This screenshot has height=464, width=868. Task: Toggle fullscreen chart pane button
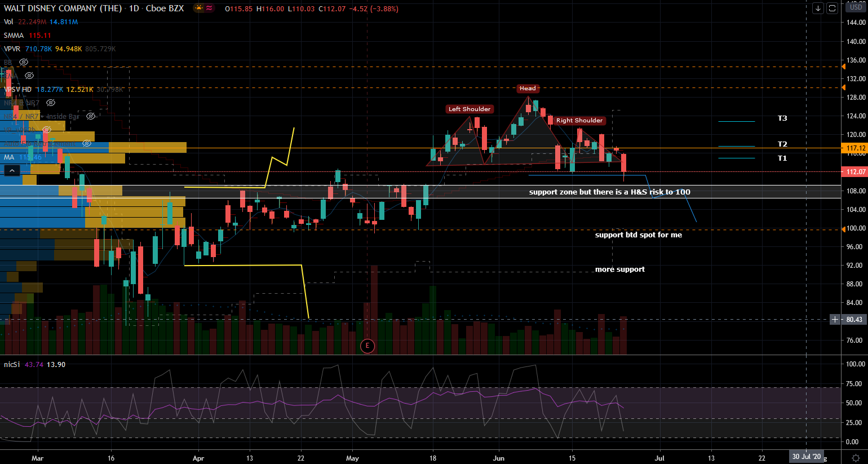[832, 8]
